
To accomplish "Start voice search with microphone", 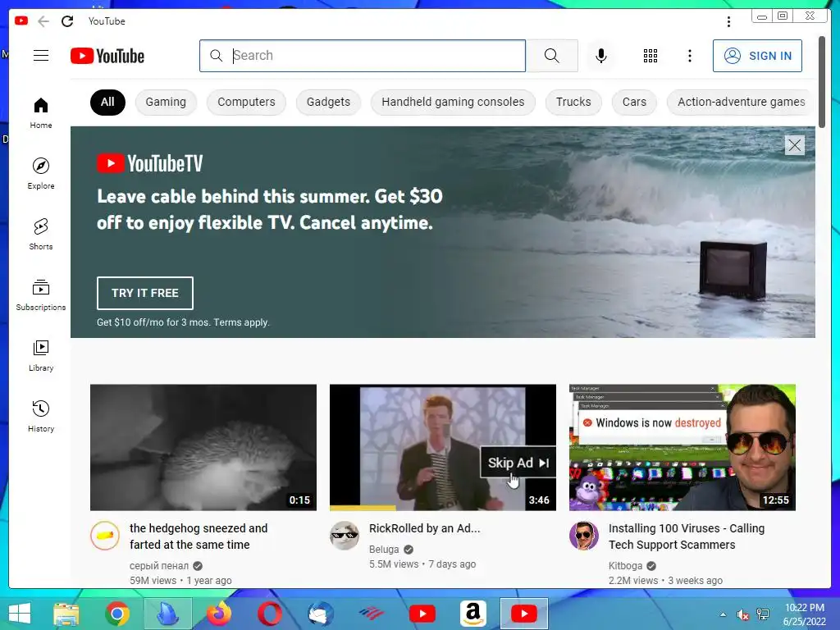I will pos(601,56).
